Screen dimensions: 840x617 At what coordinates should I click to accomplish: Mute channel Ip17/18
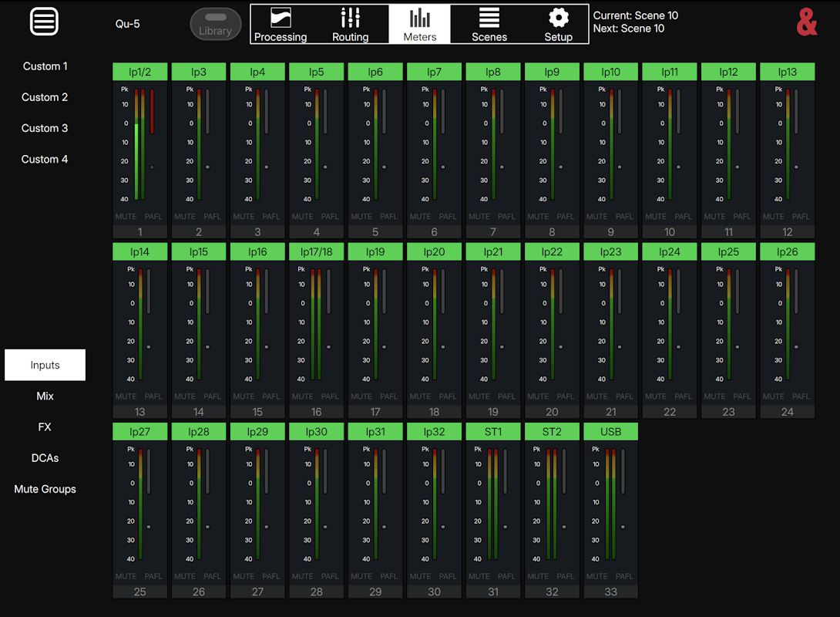(303, 396)
